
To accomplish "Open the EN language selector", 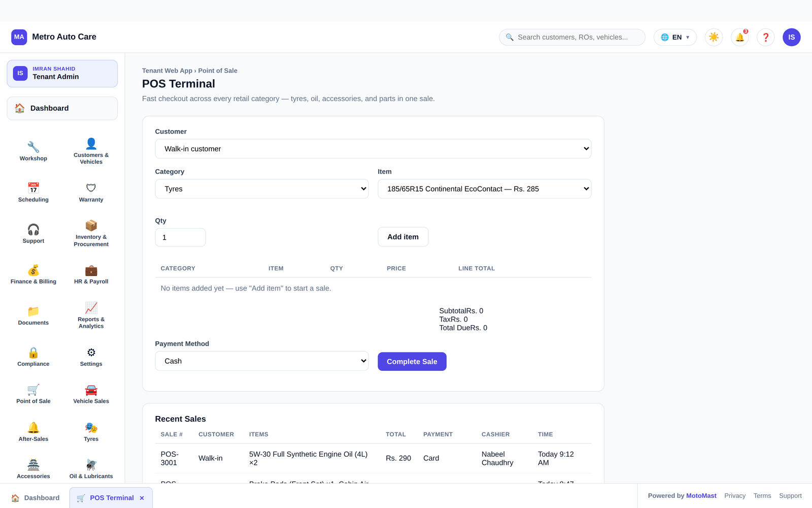I will (x=675, y=37).
